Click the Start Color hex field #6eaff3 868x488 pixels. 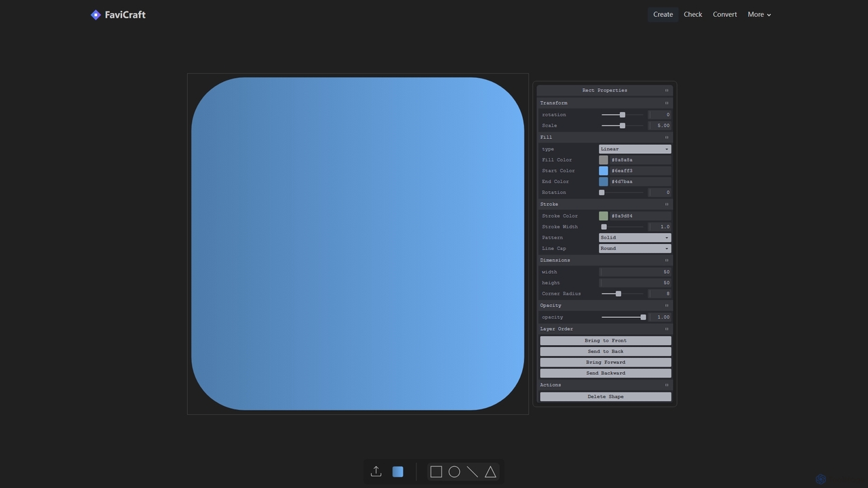[640, 171]
